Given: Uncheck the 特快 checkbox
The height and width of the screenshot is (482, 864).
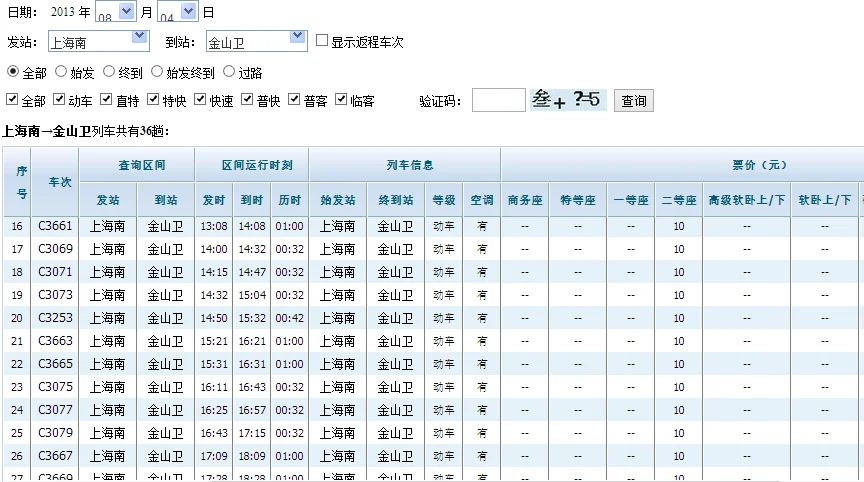Looking at the screenshot, I should pos(153,99).
